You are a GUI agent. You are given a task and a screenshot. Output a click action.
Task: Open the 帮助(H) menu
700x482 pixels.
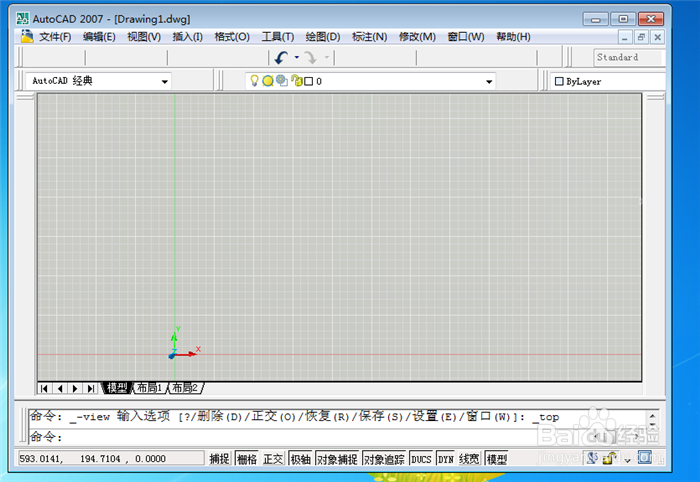tap(513, 37)
